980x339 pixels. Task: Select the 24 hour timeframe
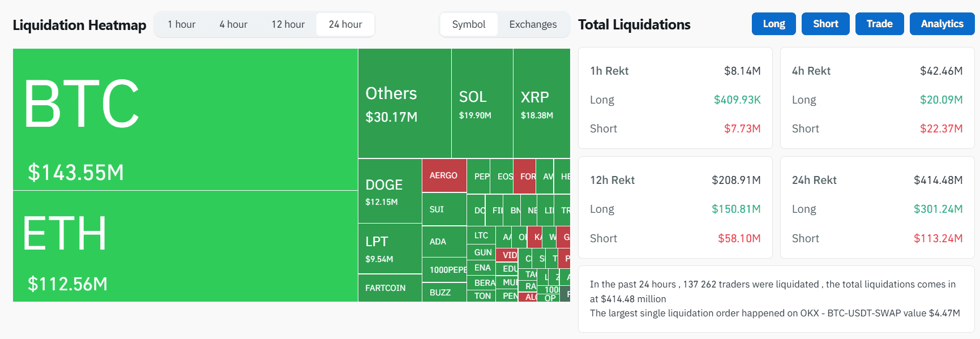point(345,24)
